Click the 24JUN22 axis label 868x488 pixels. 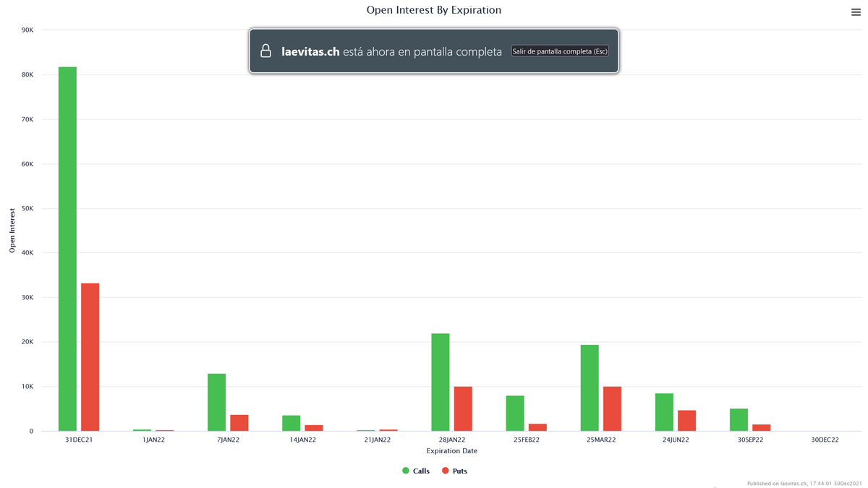pos(676,440)
